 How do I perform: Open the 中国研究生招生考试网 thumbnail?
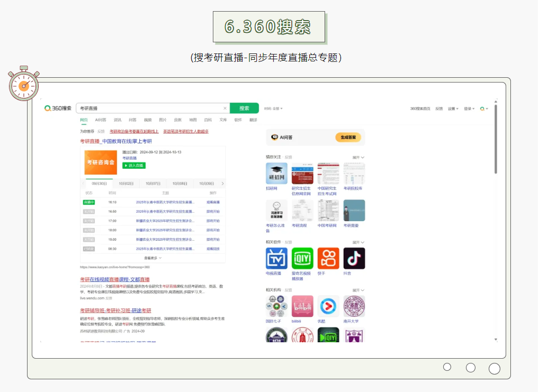[328, 174]
